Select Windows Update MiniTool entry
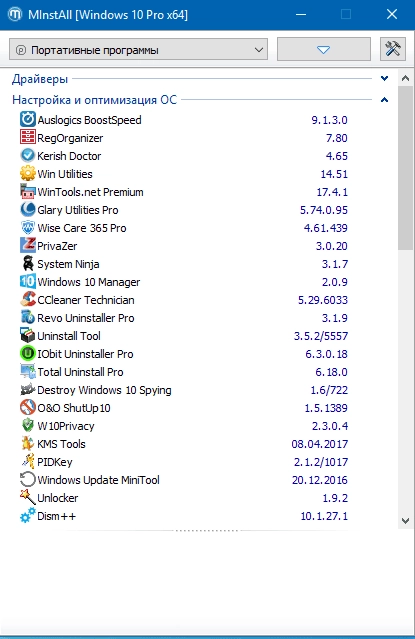The height and width of the screenshot is (639, 415). pyautogui.click(x=184, y=480)
